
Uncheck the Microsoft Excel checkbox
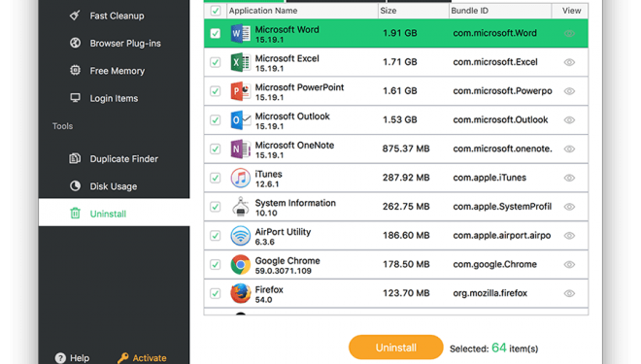click(216, 62)
